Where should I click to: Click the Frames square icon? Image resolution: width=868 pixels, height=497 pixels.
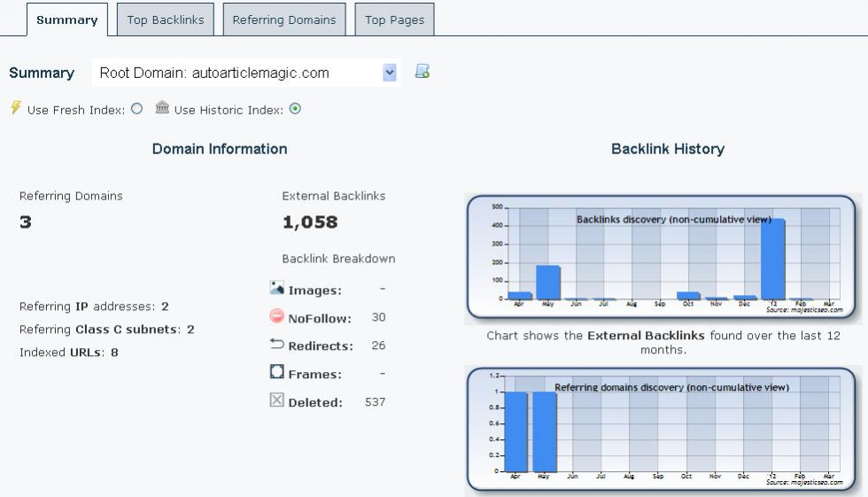click(276, 371)
